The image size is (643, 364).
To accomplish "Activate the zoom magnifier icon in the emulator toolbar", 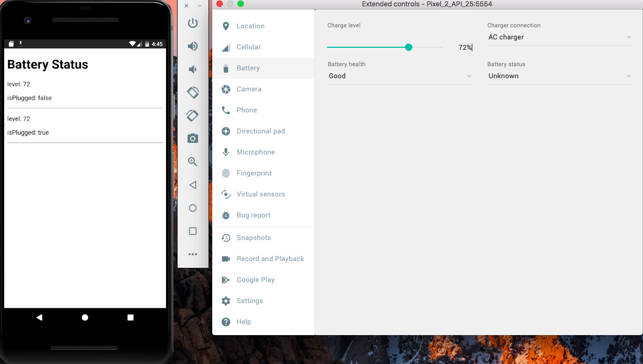I will click(x=193, y=162).
